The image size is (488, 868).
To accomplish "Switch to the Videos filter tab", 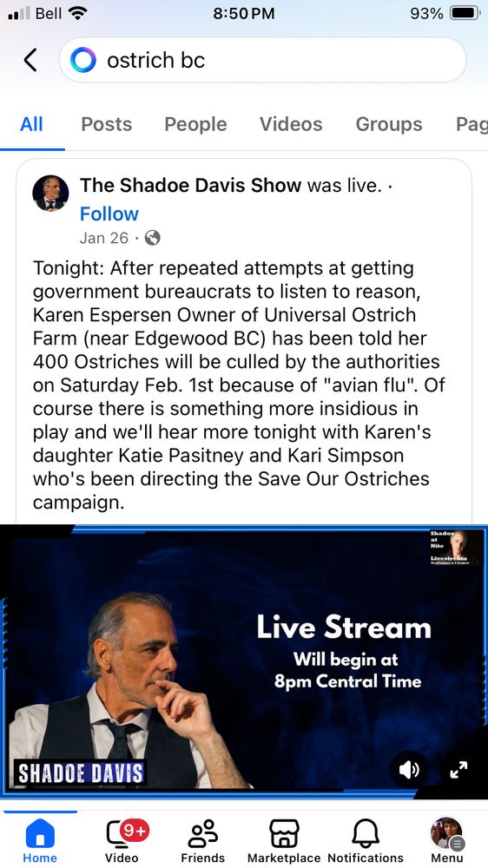I will (291, 124).
